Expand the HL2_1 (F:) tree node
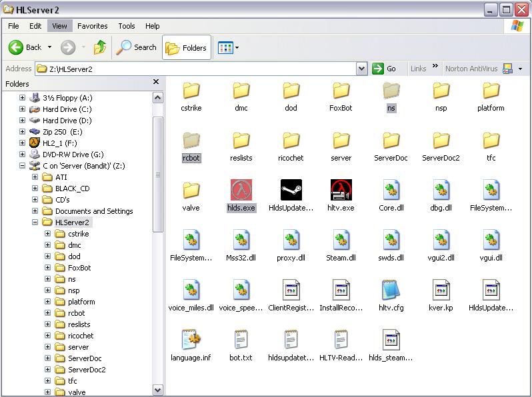The height and width of the screenshot is (397, 532). coord(23,143)
